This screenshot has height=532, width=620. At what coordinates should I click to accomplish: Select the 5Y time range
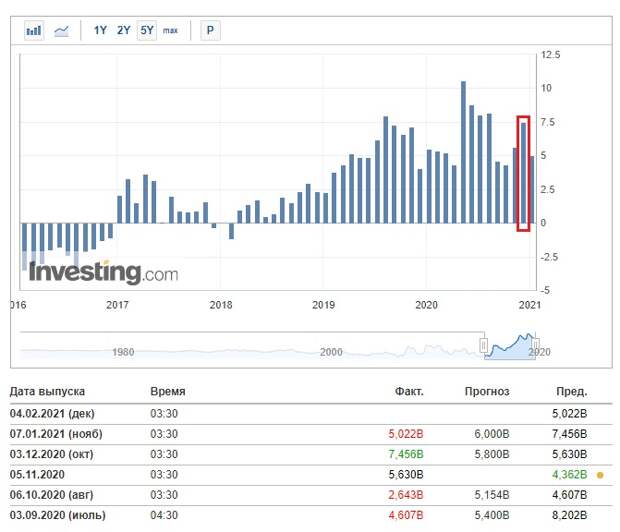tap(147, 30)
